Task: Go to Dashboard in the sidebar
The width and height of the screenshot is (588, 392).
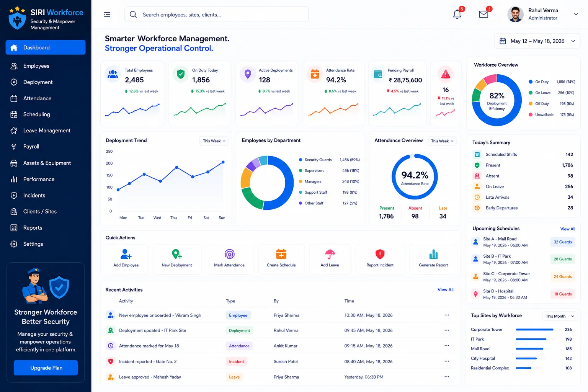Action: (x=46, y=47)
